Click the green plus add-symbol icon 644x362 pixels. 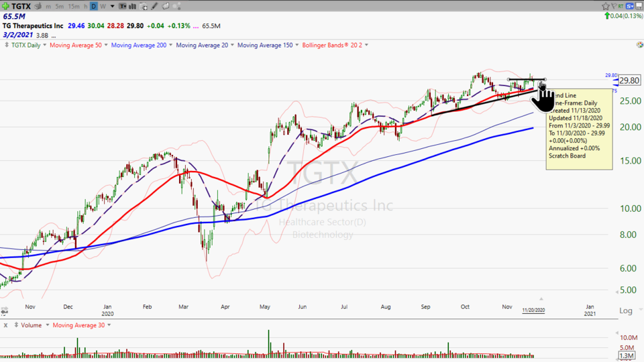pyautogui.click(x=5, y=6)
